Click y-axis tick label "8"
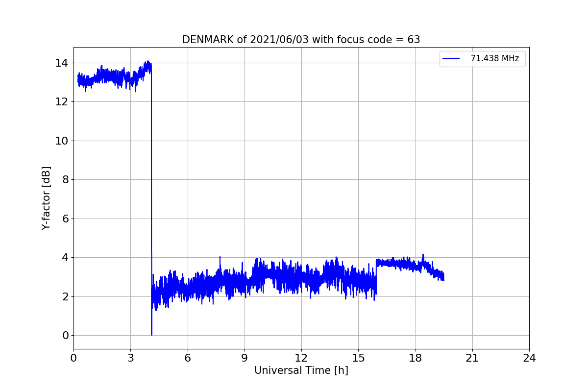 [x=65, y=180]
